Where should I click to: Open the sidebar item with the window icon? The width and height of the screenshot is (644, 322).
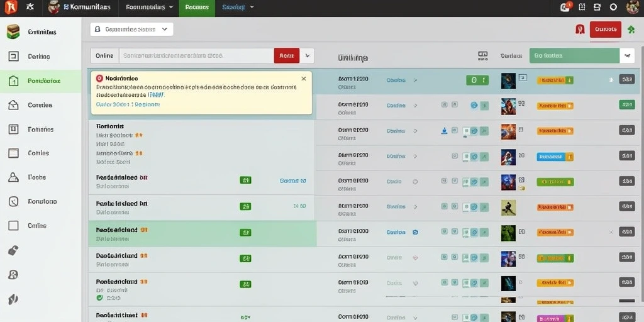coord(41,153)
